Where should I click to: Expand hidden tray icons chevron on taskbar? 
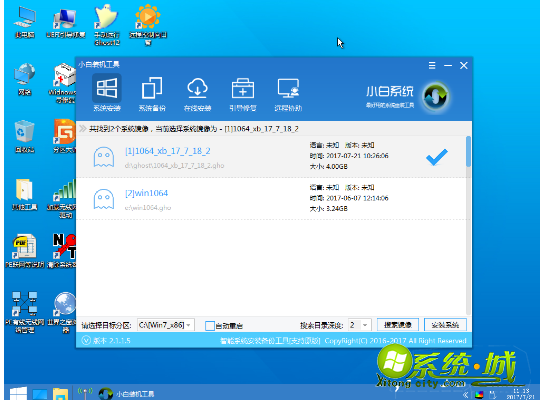click(466, 395)
